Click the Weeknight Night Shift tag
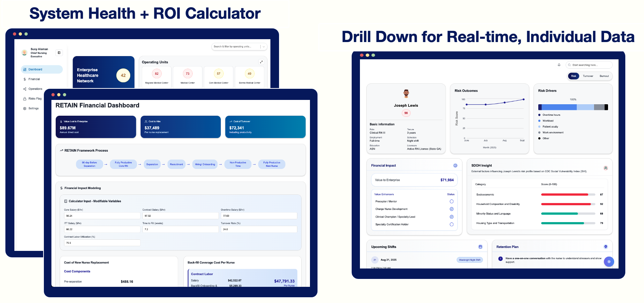The image size is (644, 303). point(470,260)
